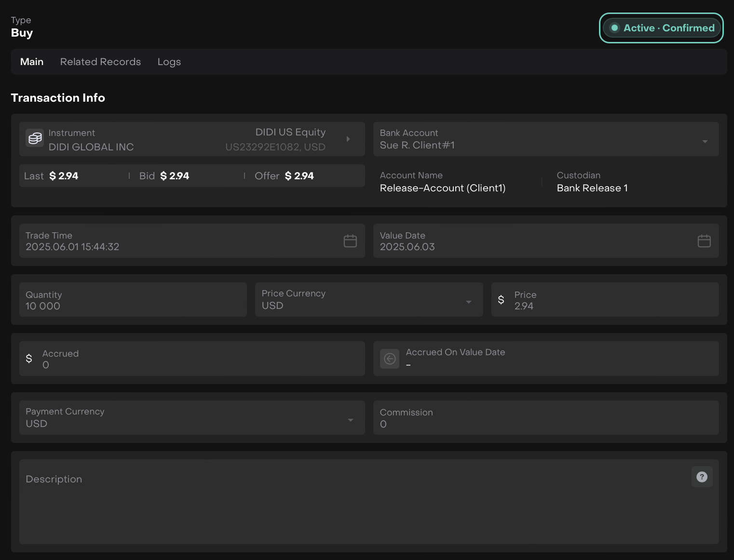Open the Value Date calendar picker
Screen dimensions: 734x560
[x=704, y=241]
